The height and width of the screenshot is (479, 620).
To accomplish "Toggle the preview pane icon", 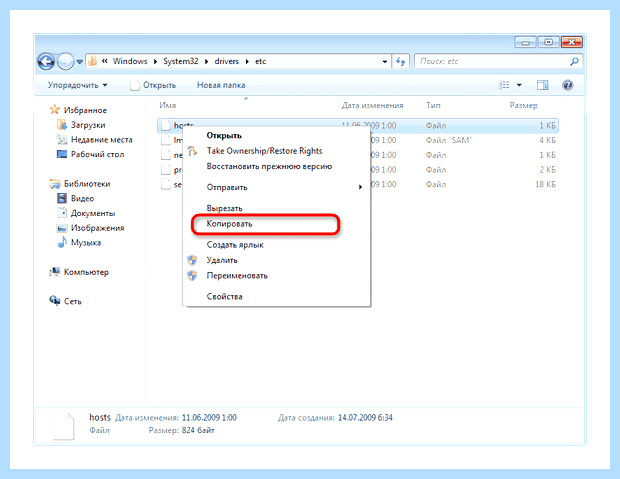I will [542, 85].
